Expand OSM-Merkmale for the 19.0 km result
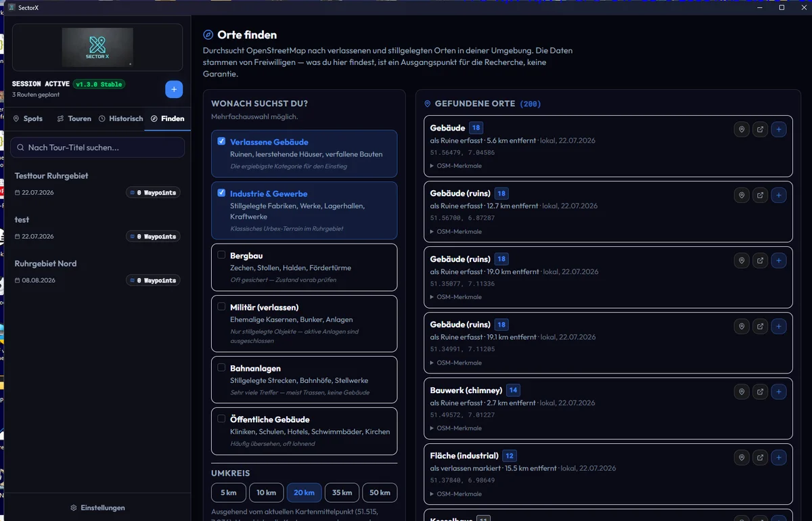Image resolution: width=812 pixels, height=521 pixels. pyautogui.click(x=456, y=297)
